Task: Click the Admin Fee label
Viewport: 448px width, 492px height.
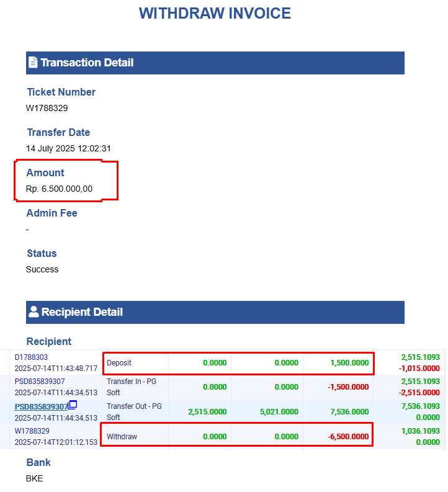Action: click(x=52, y=213)
